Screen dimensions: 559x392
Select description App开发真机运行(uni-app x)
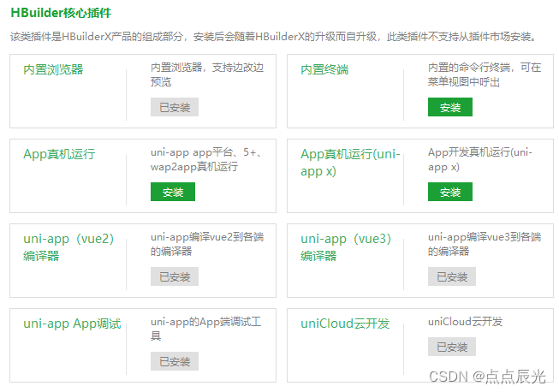coord(480,159)
